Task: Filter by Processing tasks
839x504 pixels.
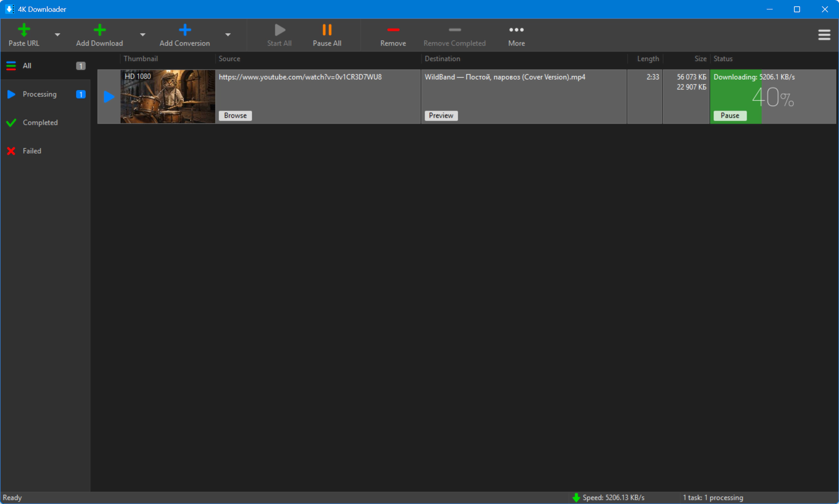Action: click(x=46, y=94)
